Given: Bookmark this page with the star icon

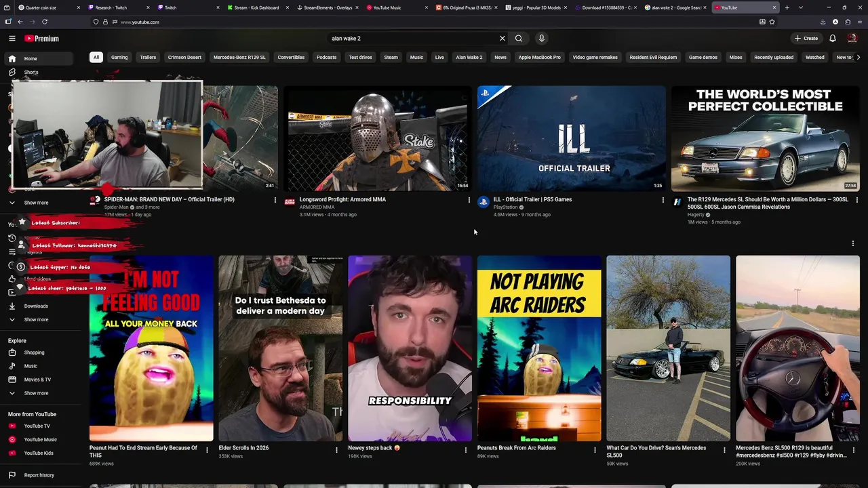Looking at the screenshot, I should click(x=772, y=22).
